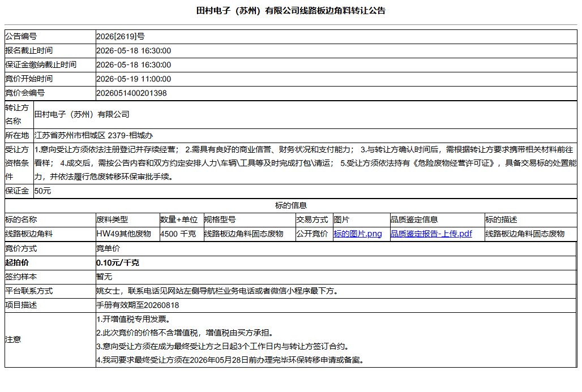
Task: Select the announcement title heading text
Action: 290,11
